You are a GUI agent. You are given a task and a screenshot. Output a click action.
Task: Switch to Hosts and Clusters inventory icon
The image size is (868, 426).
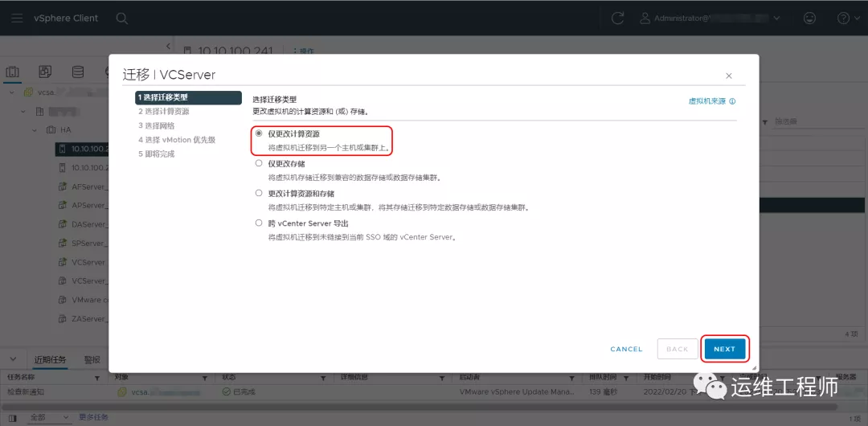[13, 72]
